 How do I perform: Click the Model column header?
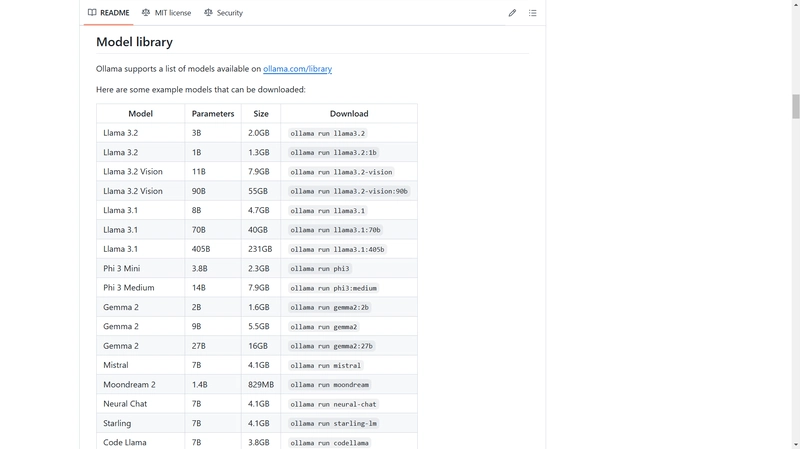pyautogui.click(x=140, y=113)
